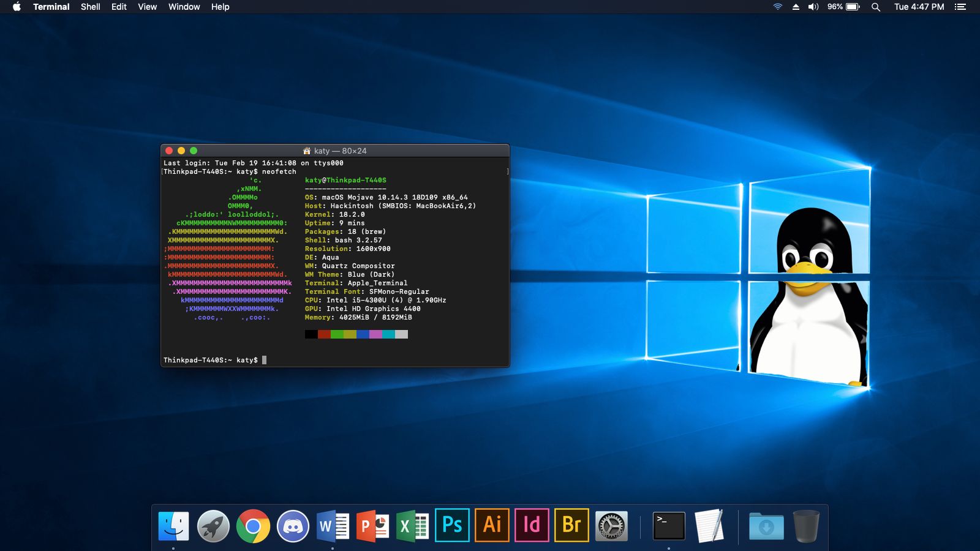Launch Adobe Illustrator from dock
This screenshot has height=551, width=980.
[492, 525]
